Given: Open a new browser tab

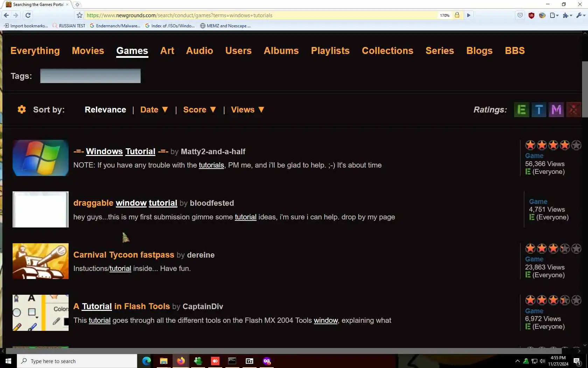Looking at the screenshot, I should click(x=77, y=5).
